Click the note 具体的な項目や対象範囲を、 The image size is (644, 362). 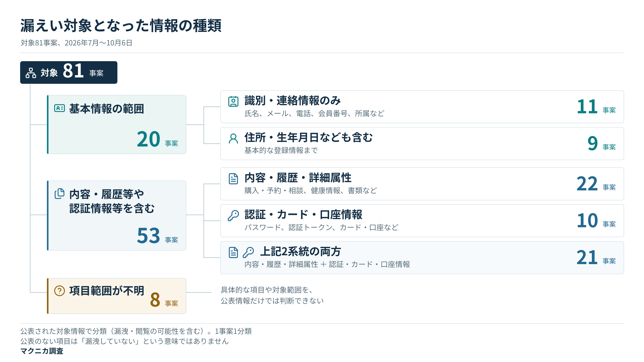pos(267,290)
